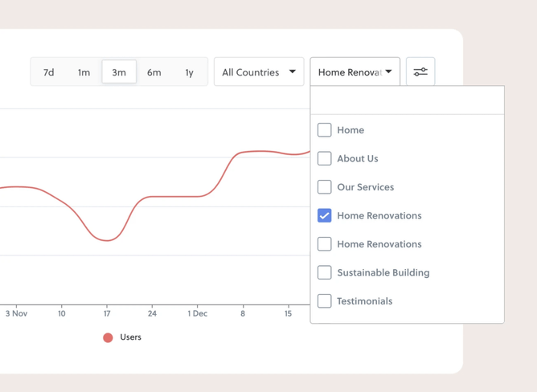Click the 1 Dec axis label
The height and width of the screenshot is (392, 537).
pos(197,313)
